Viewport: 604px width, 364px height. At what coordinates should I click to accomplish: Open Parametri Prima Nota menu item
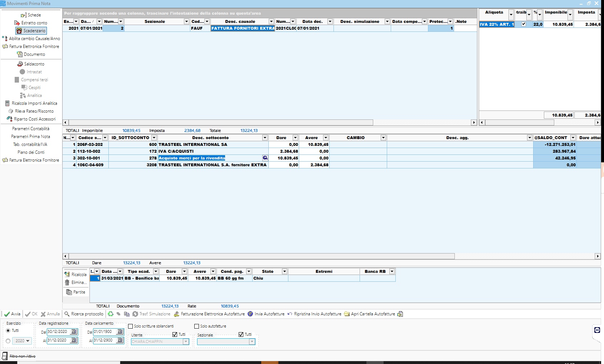[31, 137]
